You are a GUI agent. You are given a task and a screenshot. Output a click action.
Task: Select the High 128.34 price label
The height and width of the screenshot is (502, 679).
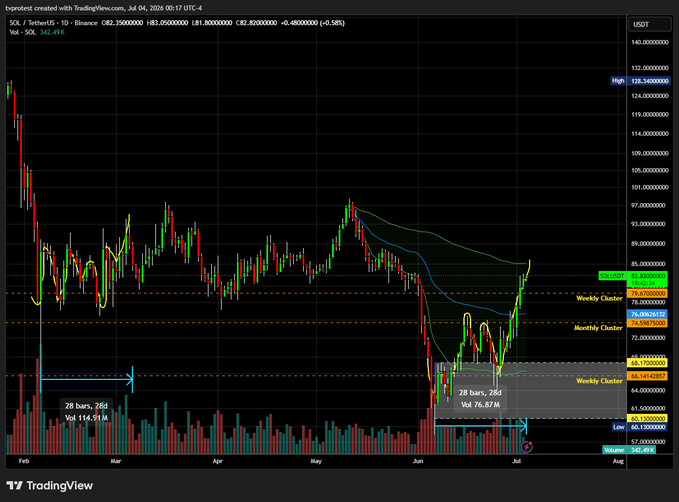tap(640, 81)
